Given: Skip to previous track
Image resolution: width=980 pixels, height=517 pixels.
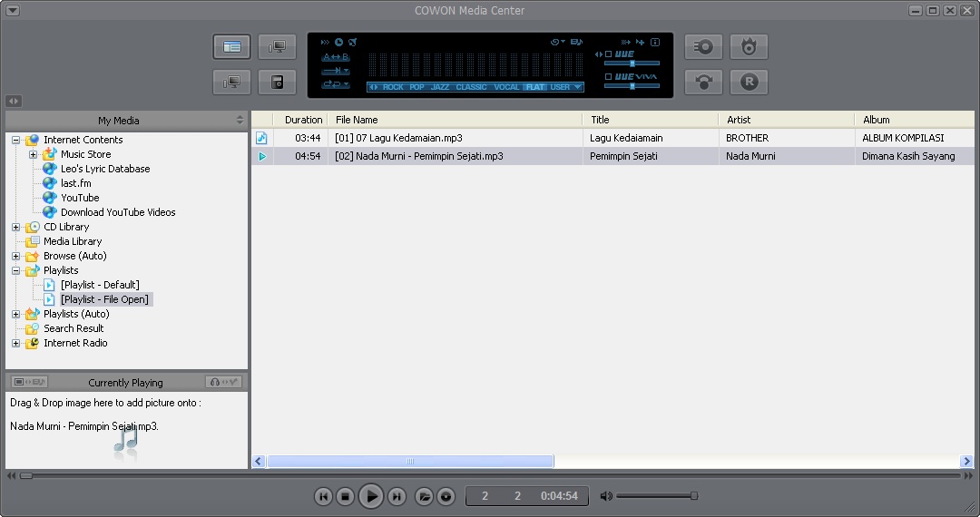Looking at the screenshot, I should [323, 496].
